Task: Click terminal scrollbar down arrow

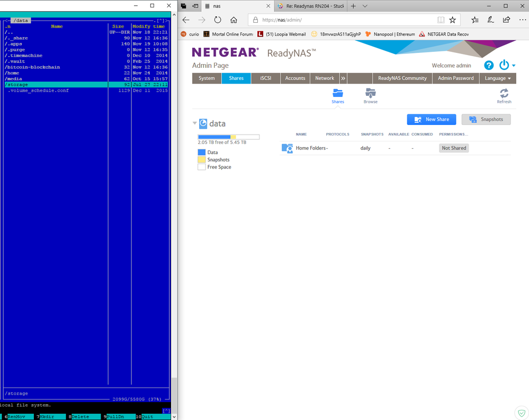Action: click(174, 417)
